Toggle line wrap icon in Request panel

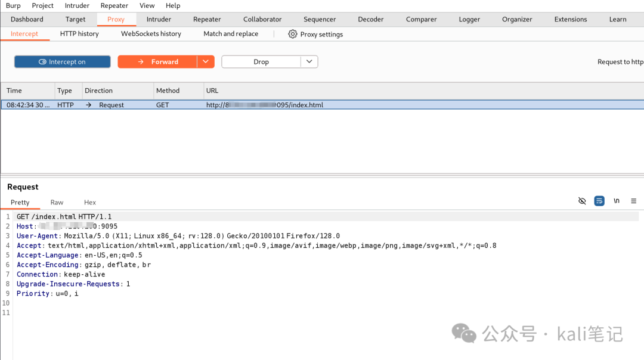(x=599, y=201)
